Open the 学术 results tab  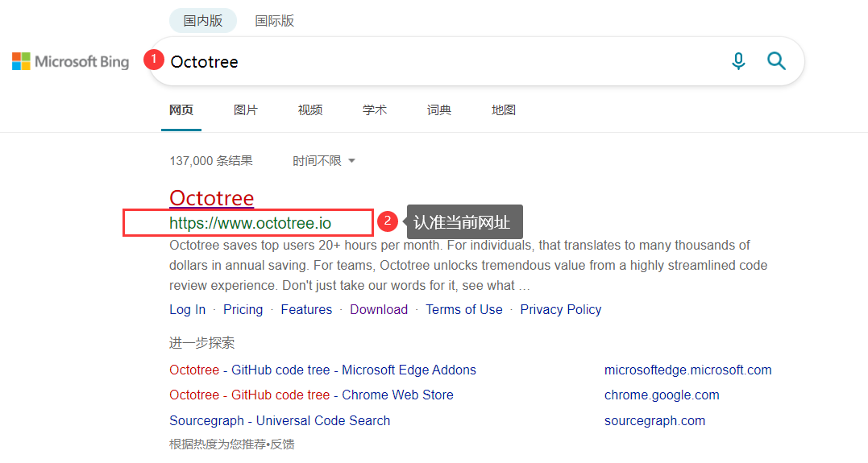click(375, 110)
